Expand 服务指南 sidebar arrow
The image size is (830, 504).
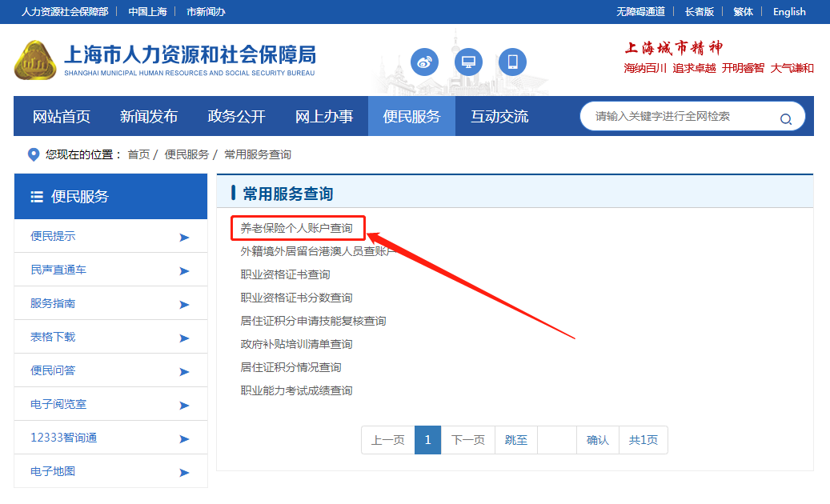184,304
